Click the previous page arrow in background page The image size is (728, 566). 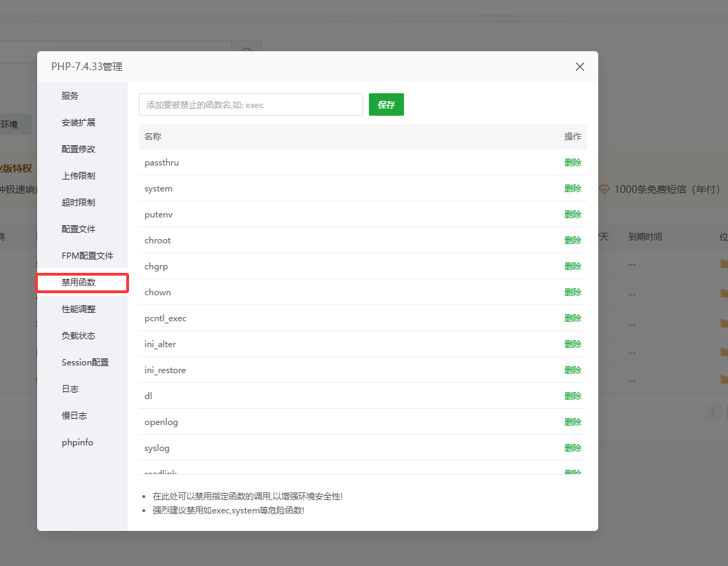[713, 412]
